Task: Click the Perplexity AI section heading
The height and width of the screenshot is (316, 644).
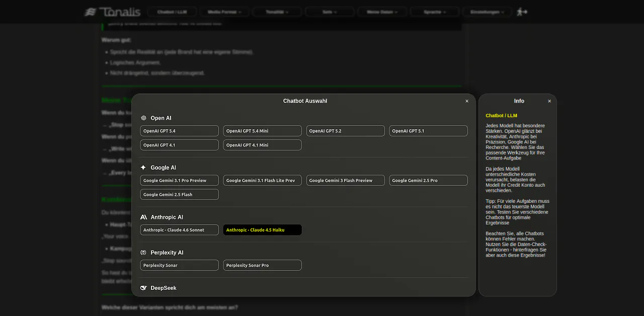Action: [x=167, y=253]
